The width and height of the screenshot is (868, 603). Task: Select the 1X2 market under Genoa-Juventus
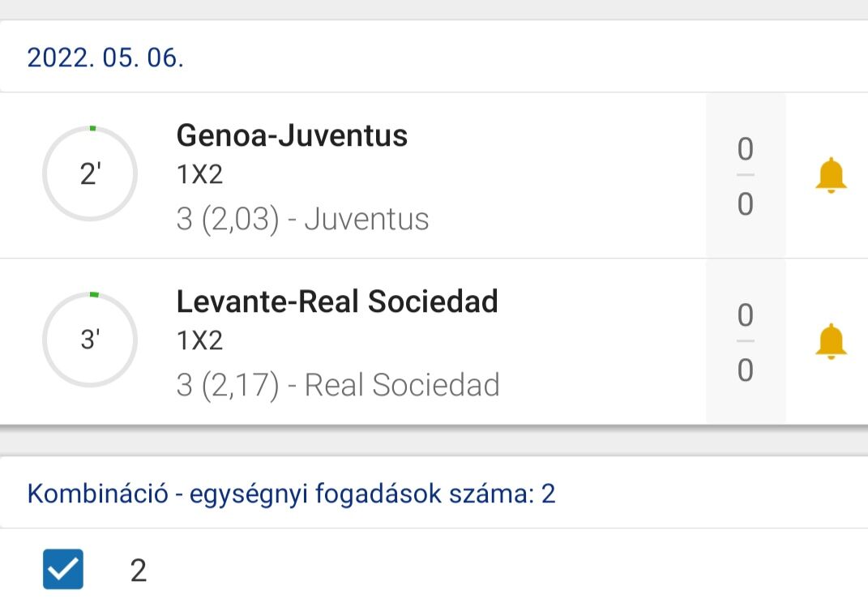[x=199, y=175]
